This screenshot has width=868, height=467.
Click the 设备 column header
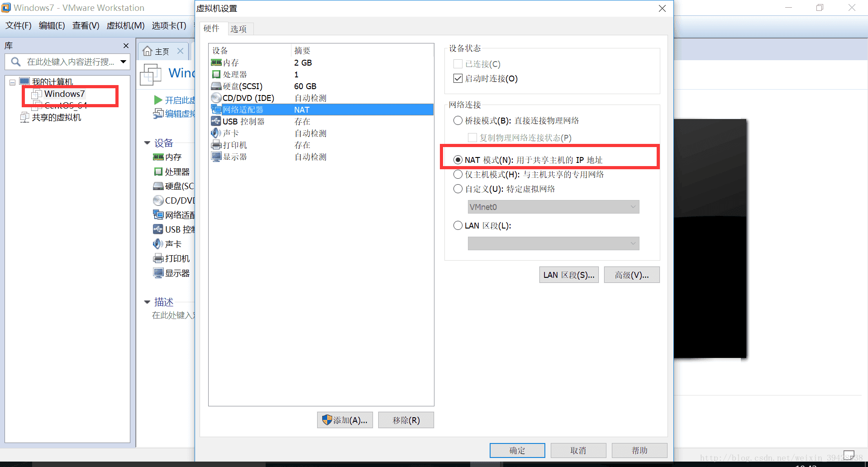pyautogui.click(x=220, y=51)
